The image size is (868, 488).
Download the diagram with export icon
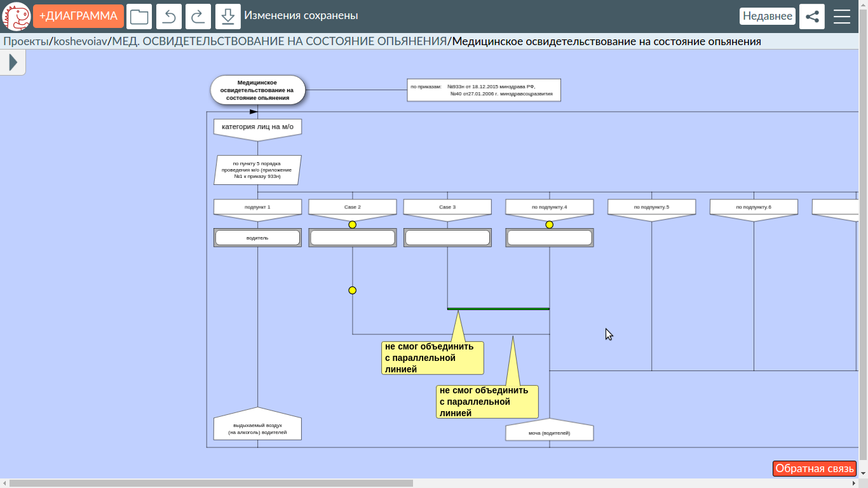coord(227,17)
